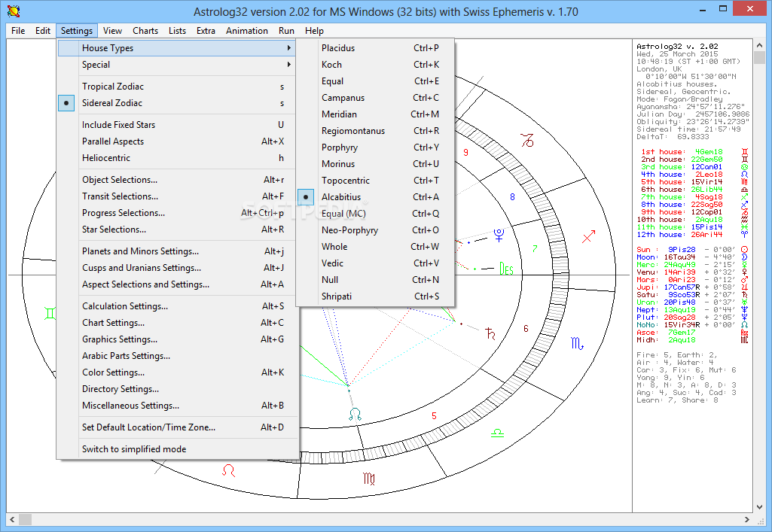Click the Sun symbol in the sidebar list
This screenshot has width=772, height=532.
[744, 249]
